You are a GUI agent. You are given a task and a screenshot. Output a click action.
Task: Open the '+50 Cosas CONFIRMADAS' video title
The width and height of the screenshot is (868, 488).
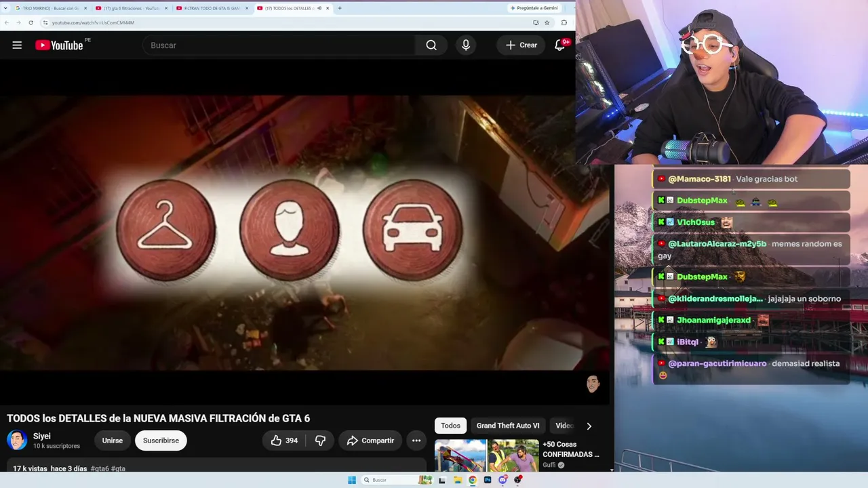[571, 449]
